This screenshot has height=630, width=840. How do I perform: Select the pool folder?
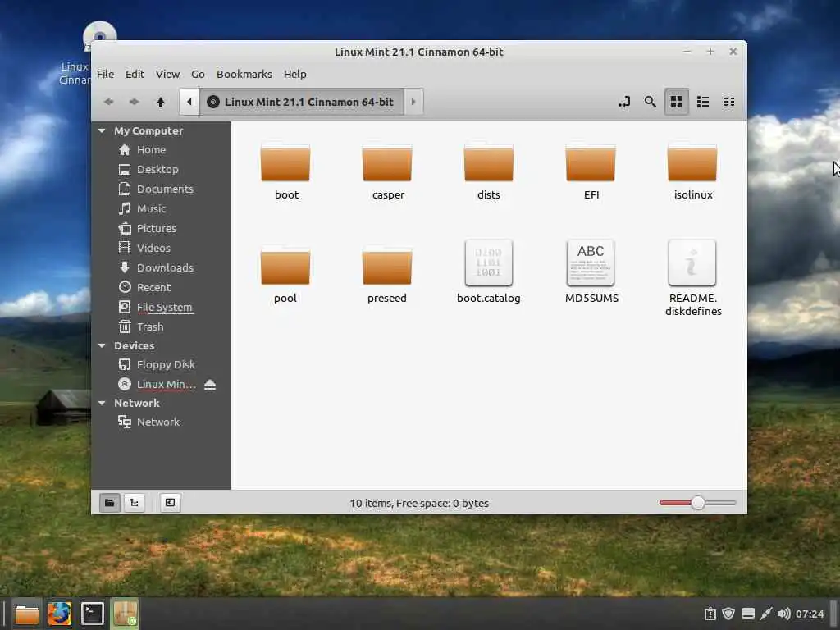click(285, 276)
